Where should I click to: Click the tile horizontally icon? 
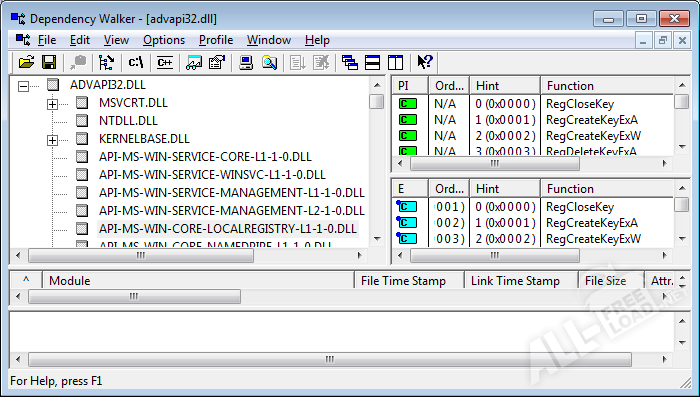(x=372, y=62)
